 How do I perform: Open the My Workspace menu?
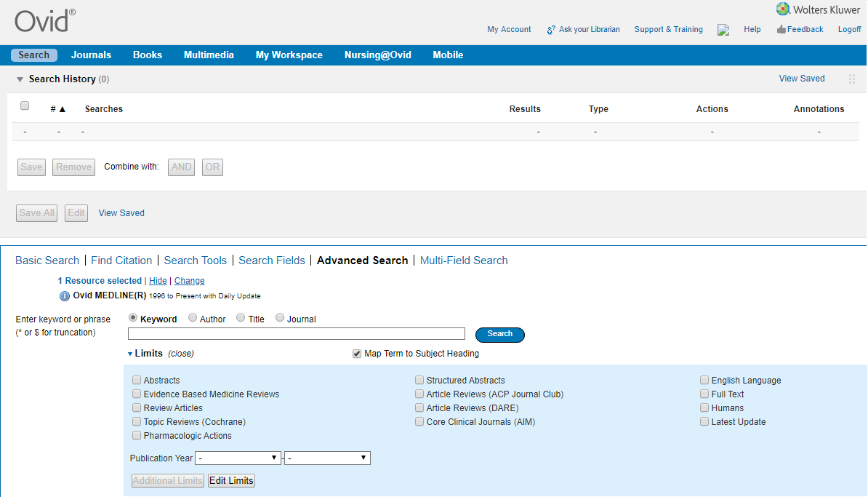(289, 55)
